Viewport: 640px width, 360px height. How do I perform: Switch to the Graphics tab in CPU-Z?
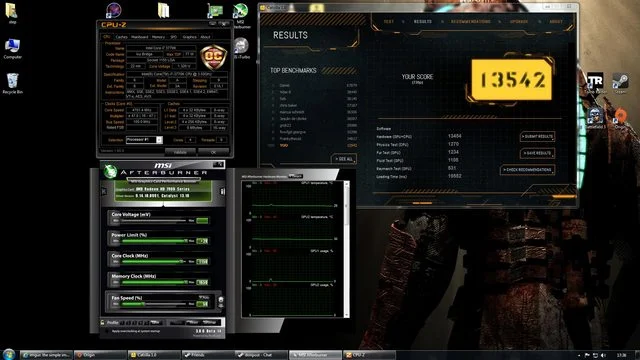click(x=189, y=37)
